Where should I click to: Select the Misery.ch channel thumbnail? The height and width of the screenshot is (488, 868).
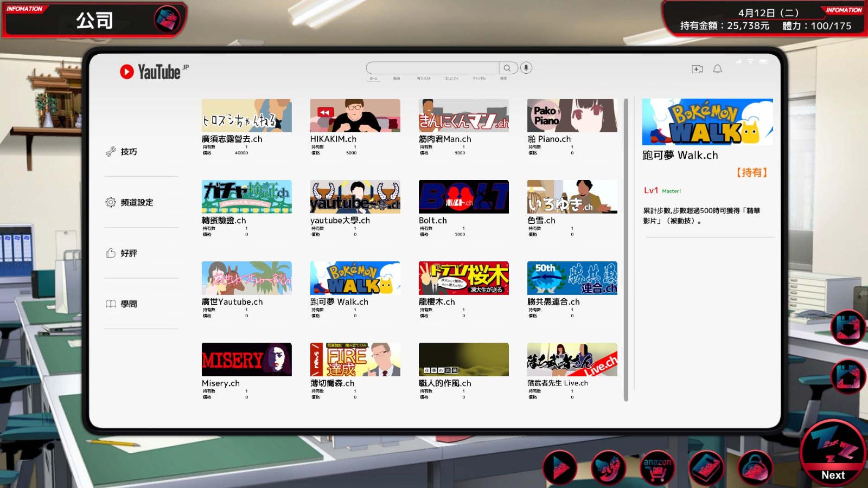tap(246, 359)
